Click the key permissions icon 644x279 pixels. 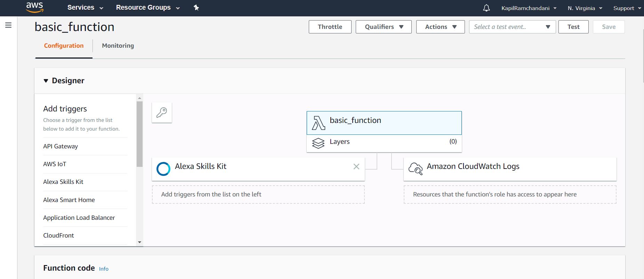162,113
